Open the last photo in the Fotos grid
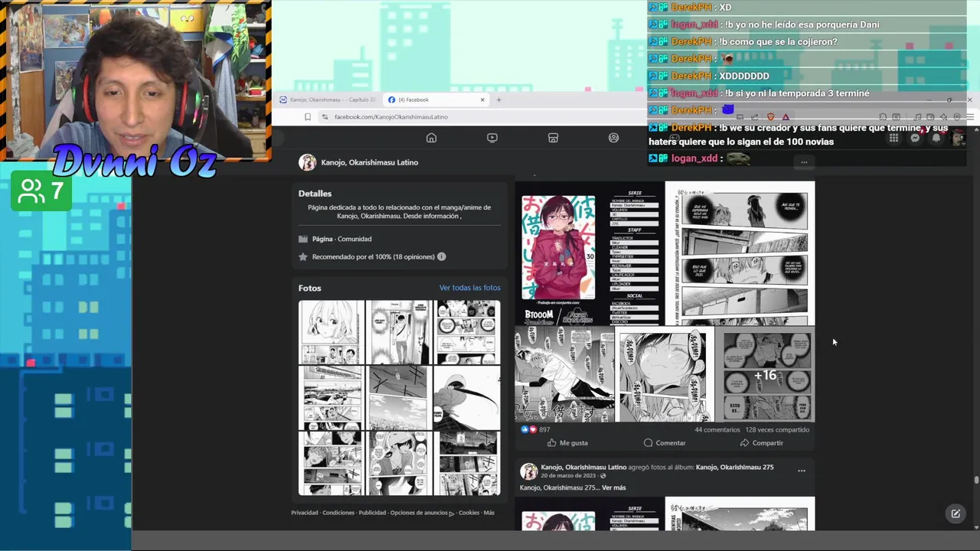This screenshot has height=551, width=980. pyautogui.click(x=468, y=463)
